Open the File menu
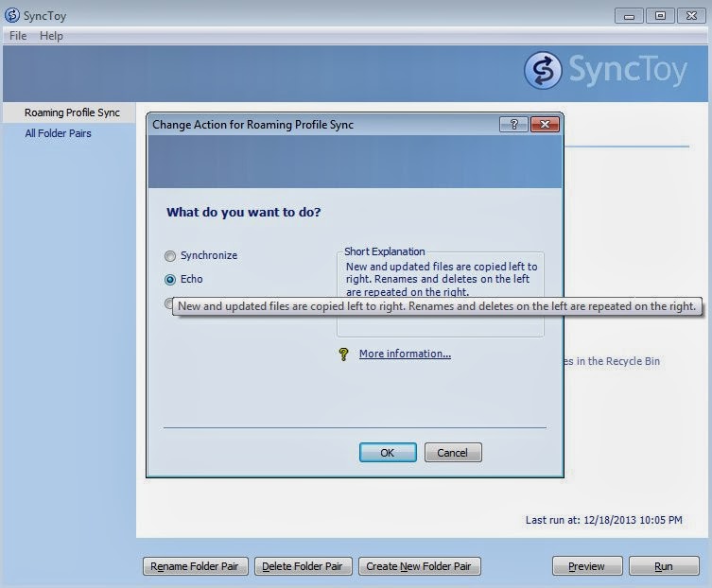This screenshot has height=588, width=712. point(18,35)
